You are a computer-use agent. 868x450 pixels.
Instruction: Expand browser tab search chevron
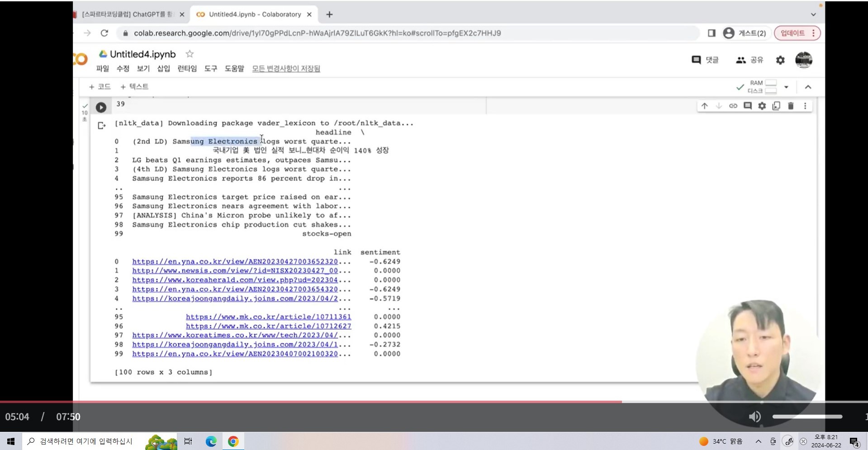(x=813, y=14)
